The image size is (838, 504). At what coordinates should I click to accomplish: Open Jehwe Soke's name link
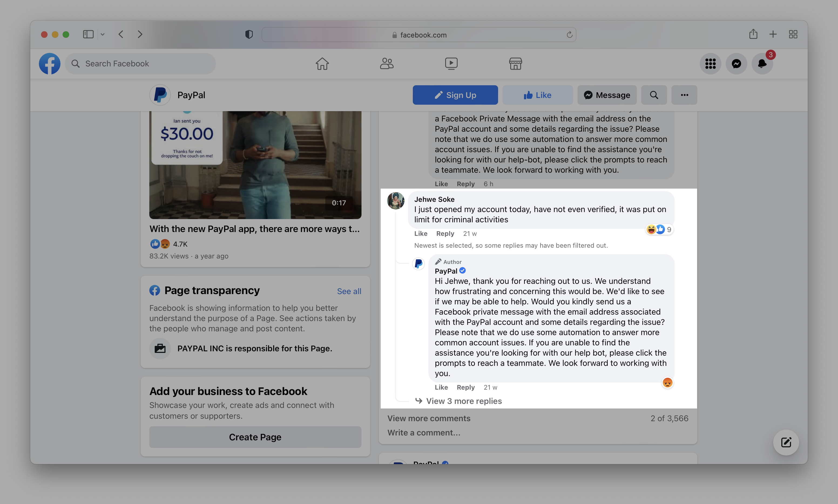click(434, 199)
